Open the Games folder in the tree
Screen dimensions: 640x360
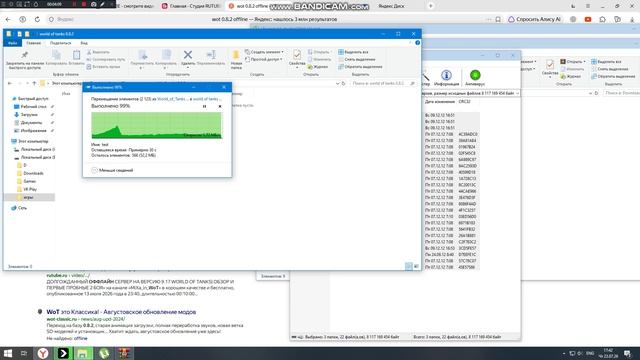[x=29, y=181]
